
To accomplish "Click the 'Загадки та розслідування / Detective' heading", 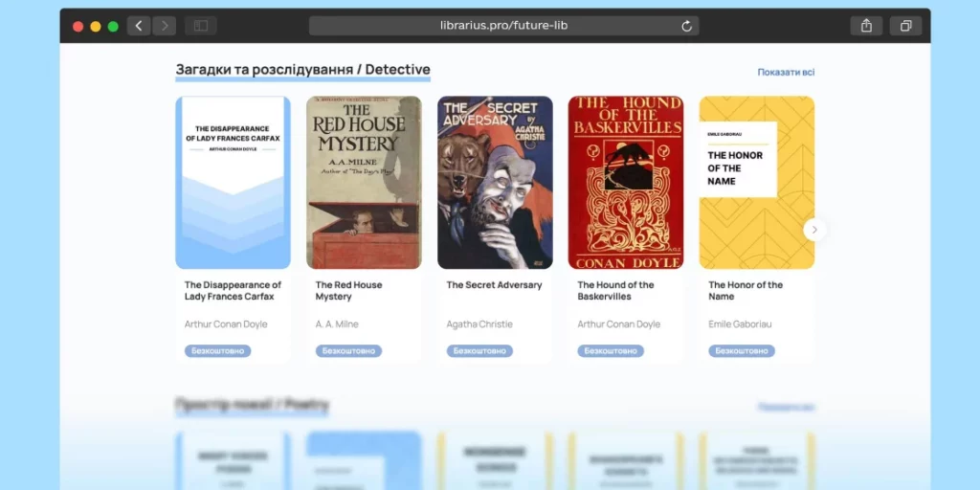I will coord(302,70).
